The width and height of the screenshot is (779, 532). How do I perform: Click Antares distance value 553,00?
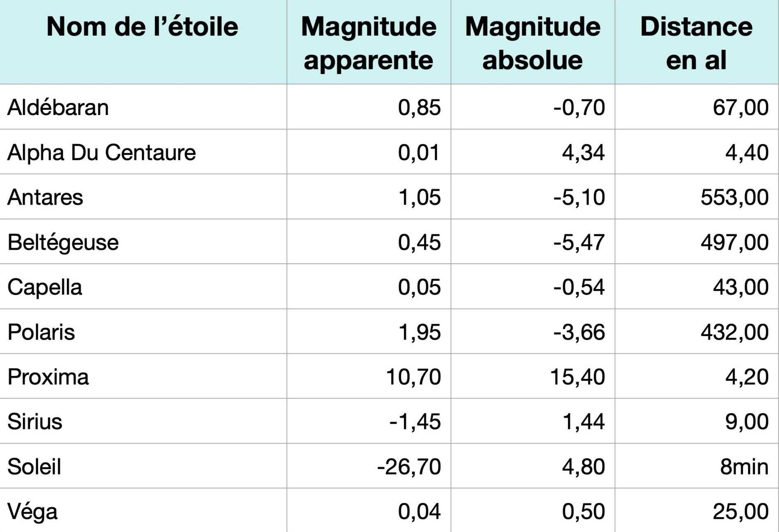735,197
